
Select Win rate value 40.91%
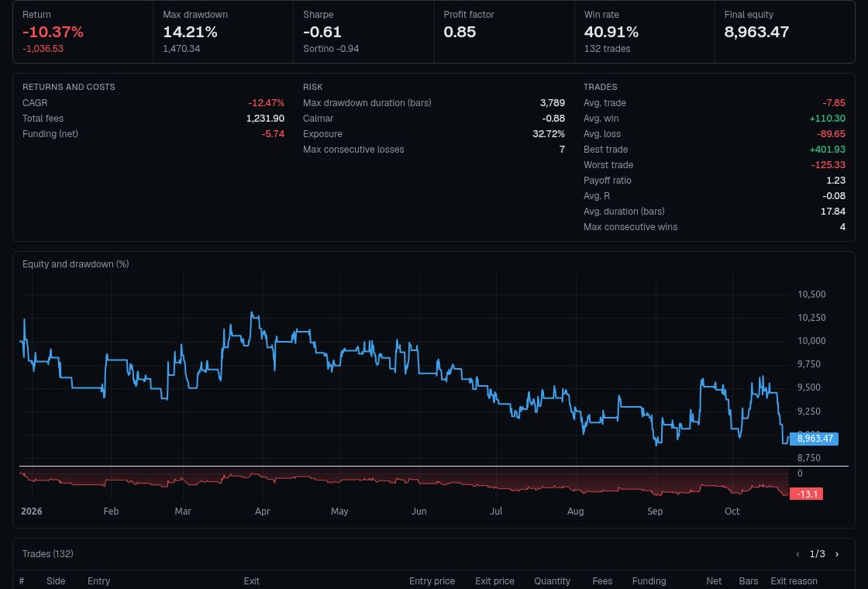point(611,32)
